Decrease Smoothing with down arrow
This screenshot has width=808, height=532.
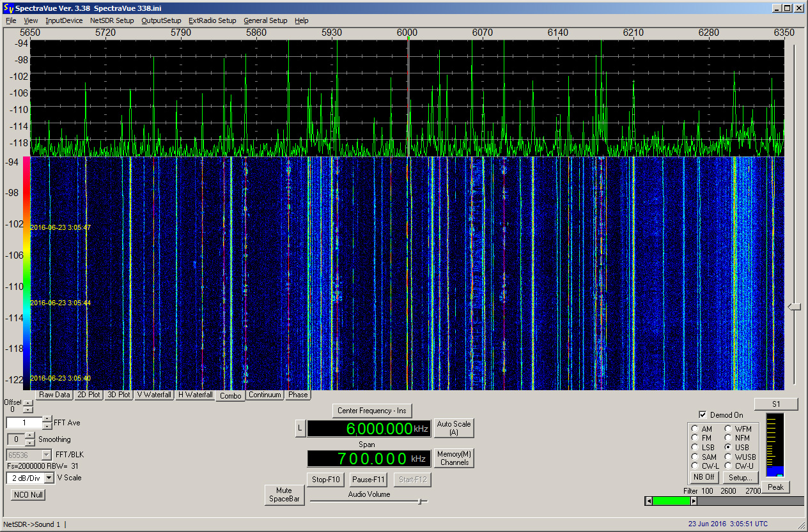[30, 443]
